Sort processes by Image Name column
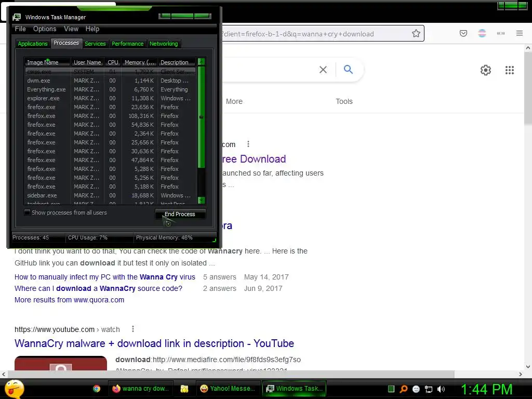Viewport: 532px width, 399px height. pyautogui.click(x=47, y=62)
